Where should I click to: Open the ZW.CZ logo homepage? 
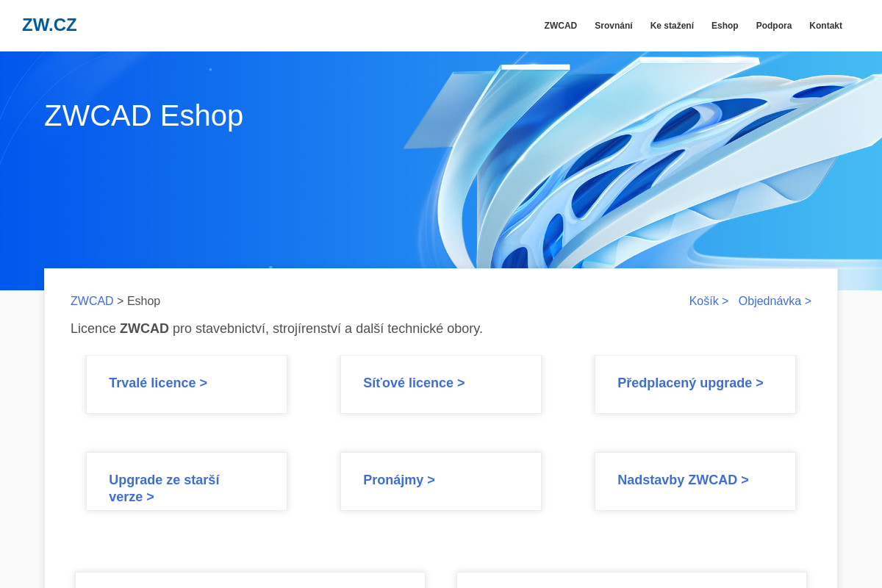click(x=49, y=25)
